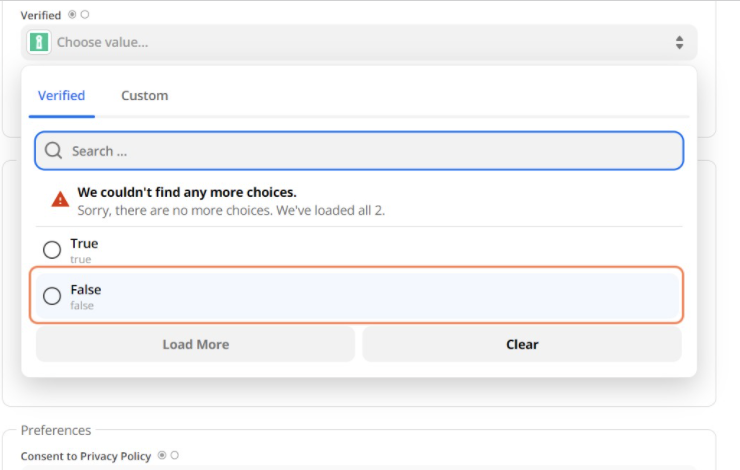Image resolution: width=740 pixels, height=470 pixels.
Task: Click empty circle icon next to Consent to Privacy Policy
Action: (175, 456)
